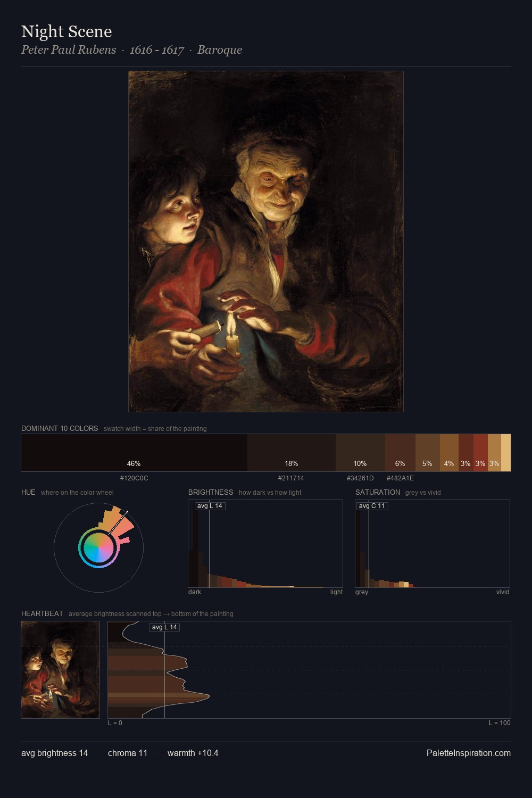Click the 'DOMINANT 10 COLORS' heading
The image size is (532, 798).
pyautogui.click(x=60, y=428)
